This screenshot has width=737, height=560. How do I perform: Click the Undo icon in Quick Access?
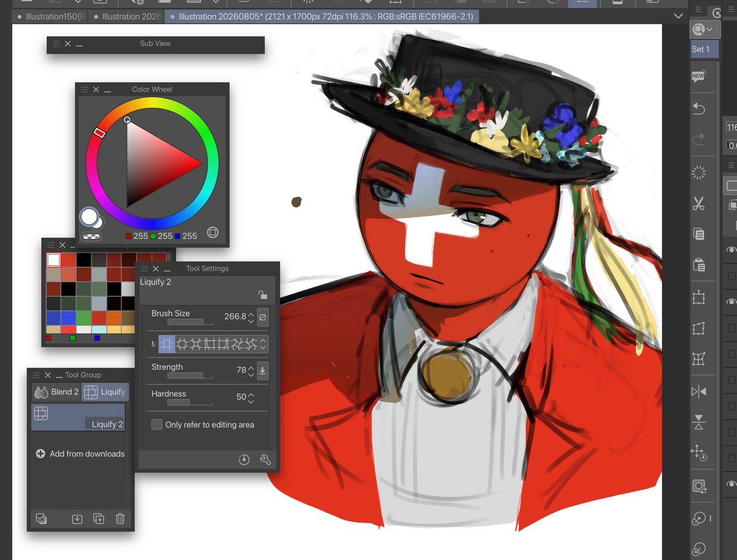pos(698,109)
